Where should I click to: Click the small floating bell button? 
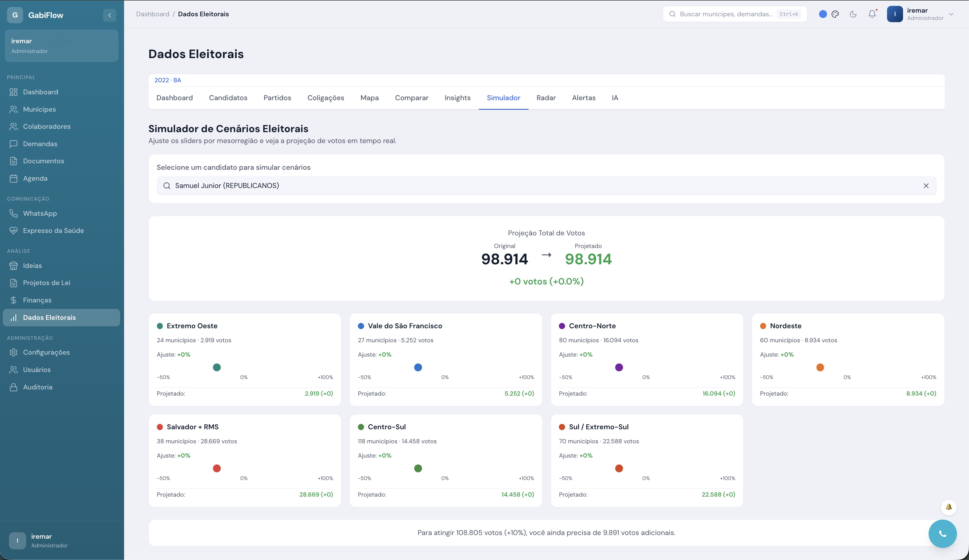[949, 507]
